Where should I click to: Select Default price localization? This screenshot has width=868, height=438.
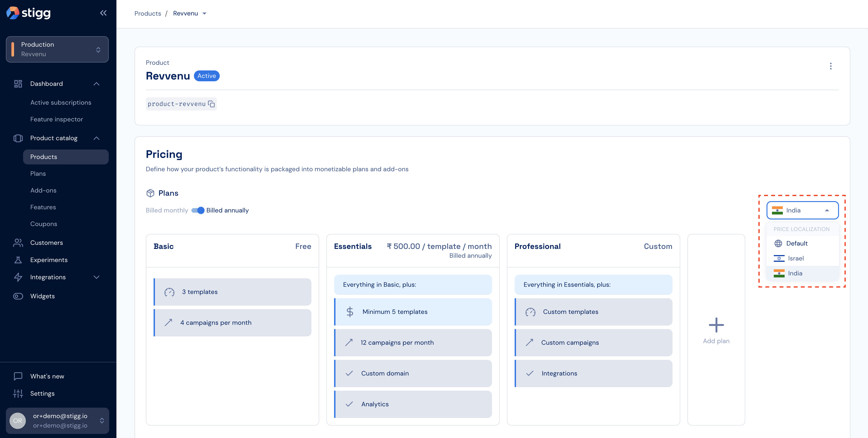[x=802, y=243]
